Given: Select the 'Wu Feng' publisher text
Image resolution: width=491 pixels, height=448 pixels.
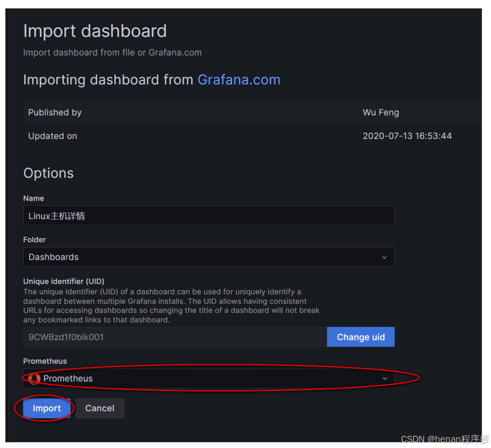Looking at the screenshot, I should pyautogui.click(x=381, y=113).
